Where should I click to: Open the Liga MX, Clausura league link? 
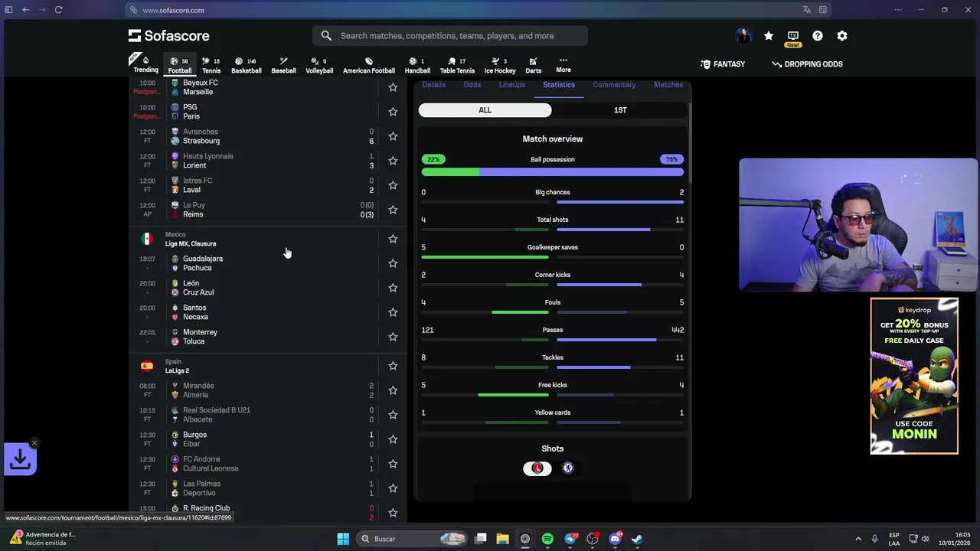pyautogui.click(x=191, y=243)
